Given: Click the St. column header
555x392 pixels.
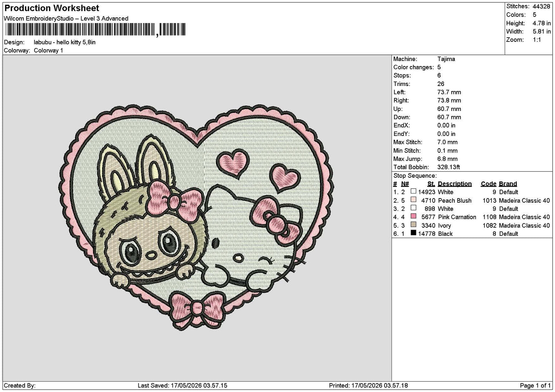Looking at the screenshot, I should [x=431, y=184].
